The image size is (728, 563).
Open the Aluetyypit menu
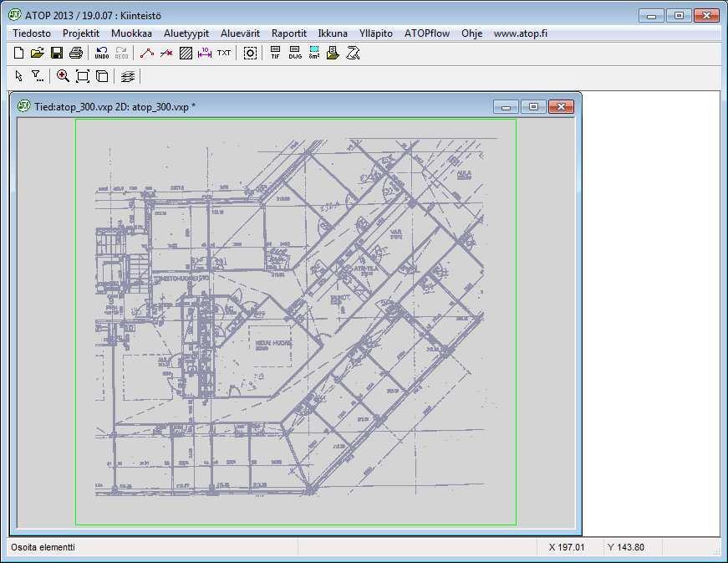pos(186,33)
